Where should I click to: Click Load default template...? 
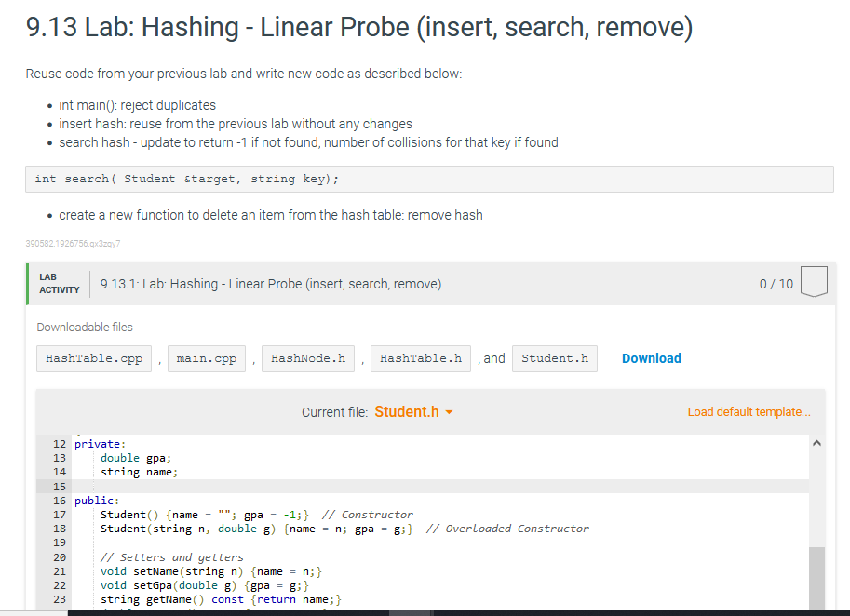click(x=749, y=410)
